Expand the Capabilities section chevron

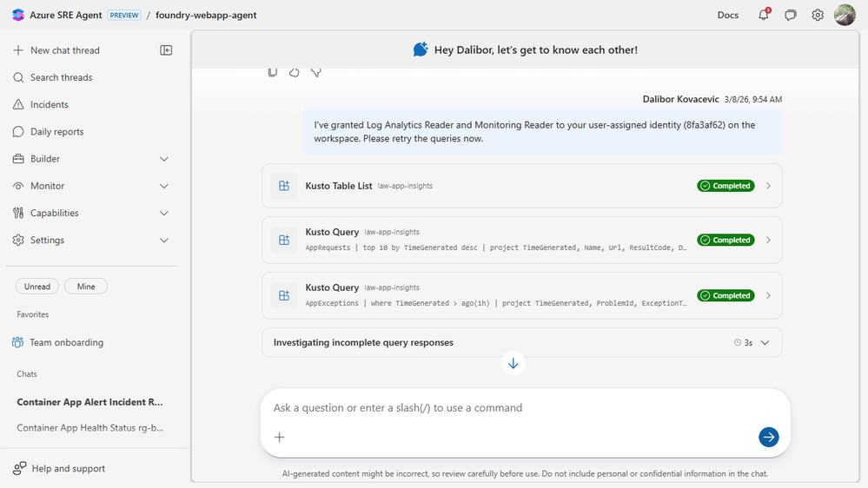(164, 213)
